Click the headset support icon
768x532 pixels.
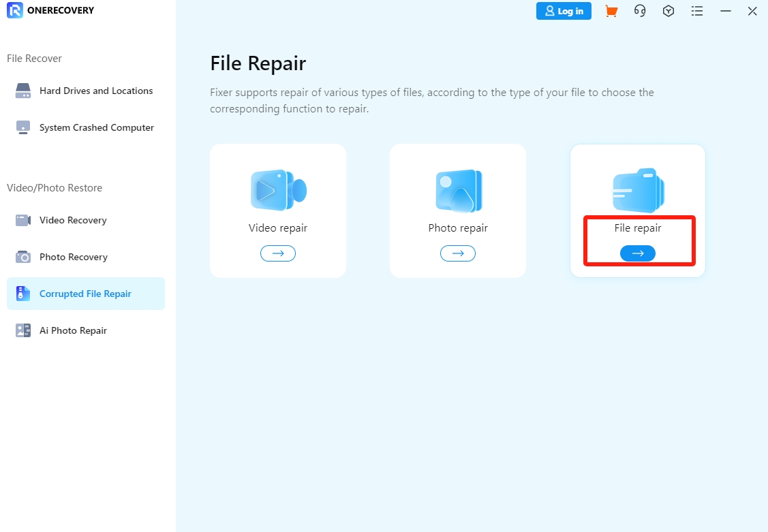[x=640, y=11]
